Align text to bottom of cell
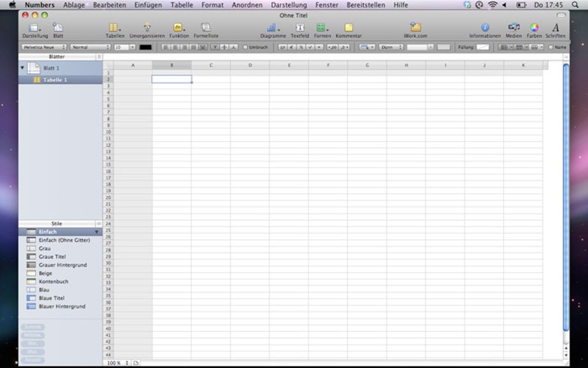This screenshot has height=368, width=588. click(x=233, y=47)
